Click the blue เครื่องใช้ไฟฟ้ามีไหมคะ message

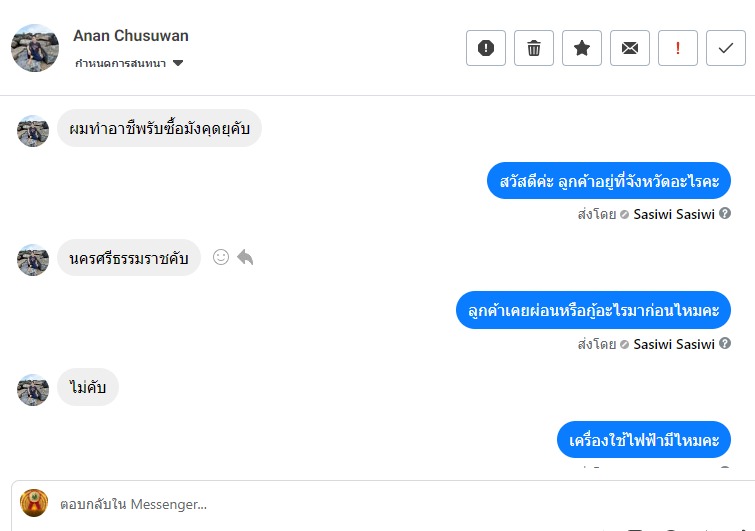[x=644, y=440]
